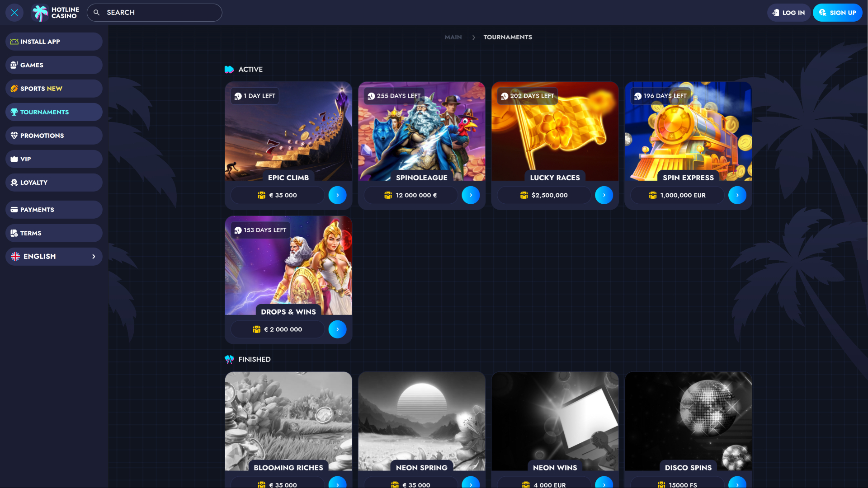Open the Lucky Races tournament image
This screenshot has width=868, height=488.
[x=555, y=131]
